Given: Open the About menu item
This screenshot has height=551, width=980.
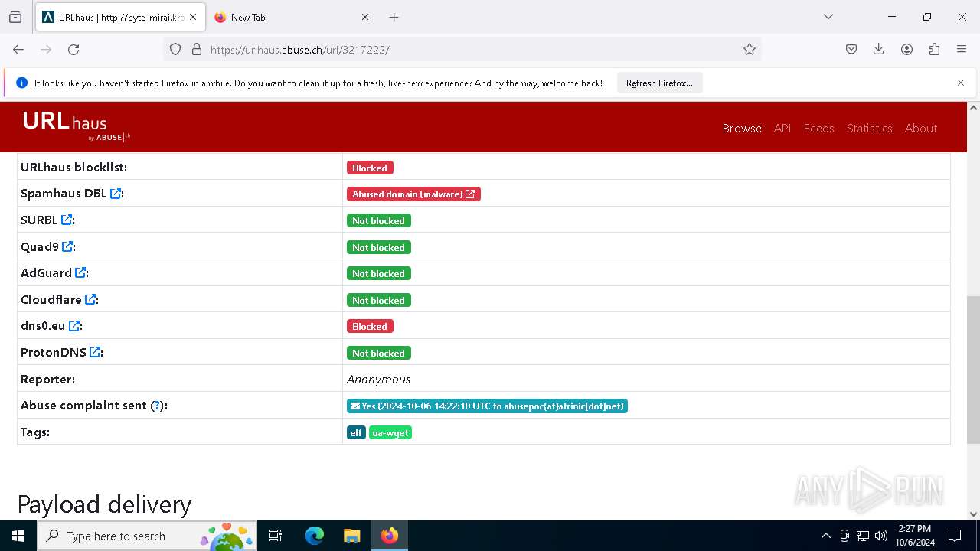Looking at the screenshot, I should tap(921, 128).
